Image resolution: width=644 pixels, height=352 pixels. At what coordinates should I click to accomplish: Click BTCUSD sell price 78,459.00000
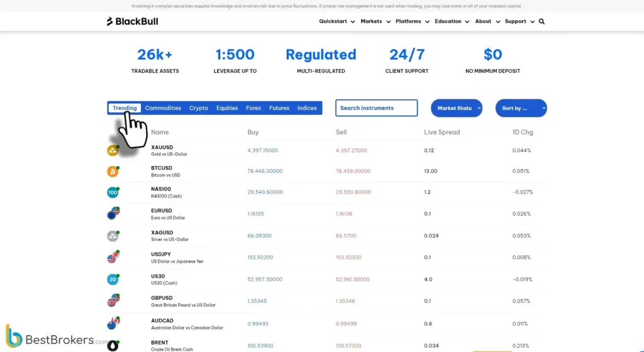[353, 171]
